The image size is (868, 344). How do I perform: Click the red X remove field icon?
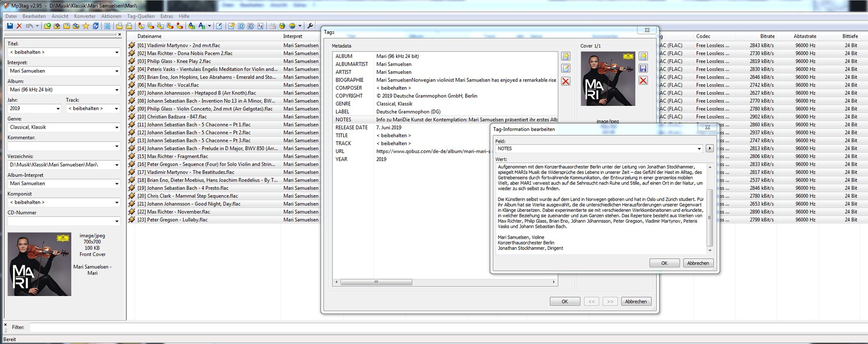pyautogui.click(x=566, y=81)
